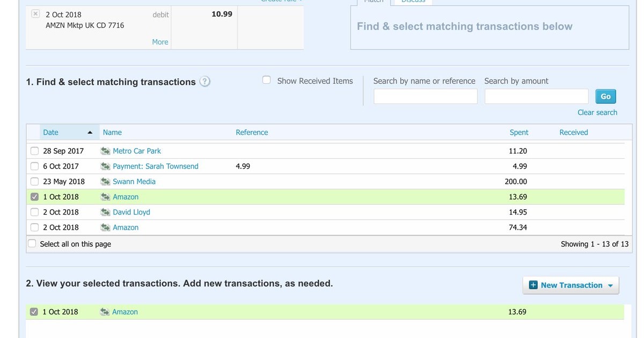Click the 23 May 2018 date cell
This screenshot has height=338, width=644.
(64, 182)
